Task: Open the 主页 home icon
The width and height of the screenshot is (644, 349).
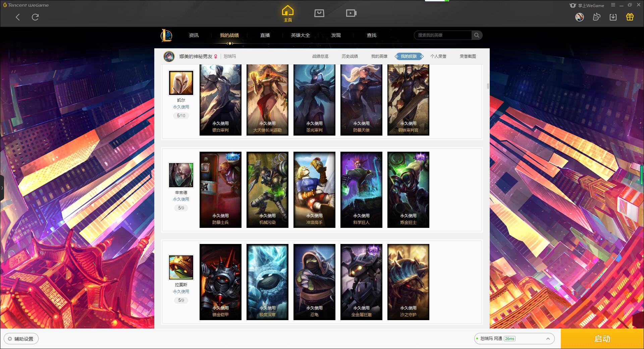Action: pyautogui.click(x=288, y=13)
